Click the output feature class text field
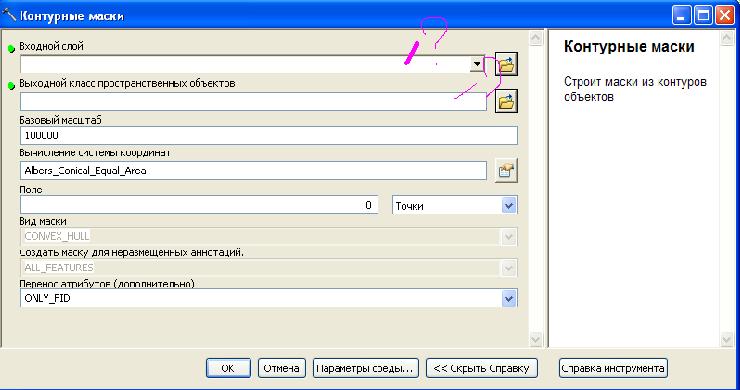Image resolution: width=740 pixels, height=390 pixels. click(253, 102)
